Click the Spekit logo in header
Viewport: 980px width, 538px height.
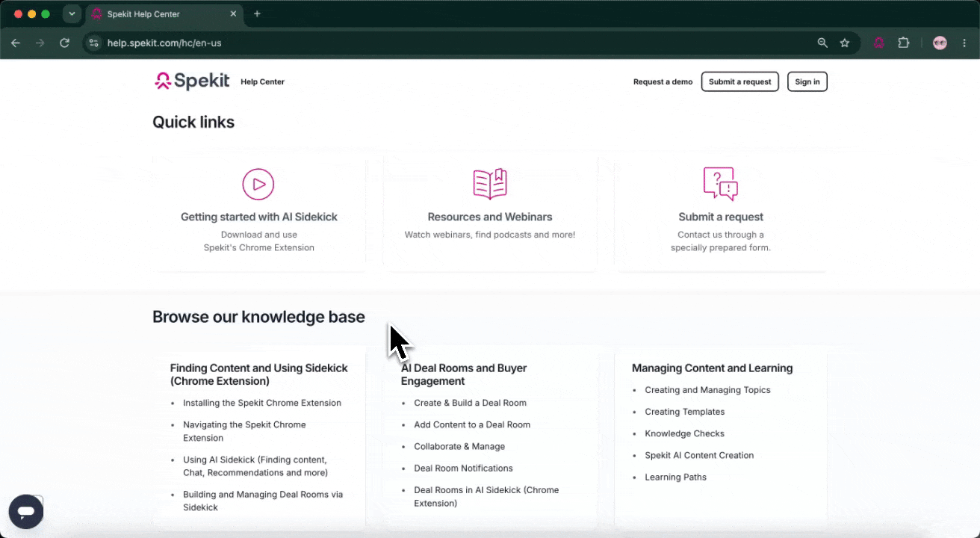click(192, 81)
